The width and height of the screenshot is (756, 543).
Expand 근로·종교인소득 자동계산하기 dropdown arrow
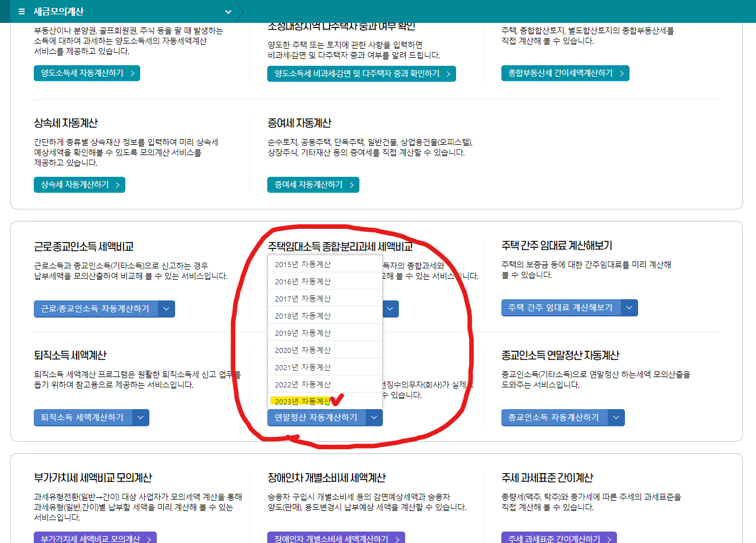point(166,308)
